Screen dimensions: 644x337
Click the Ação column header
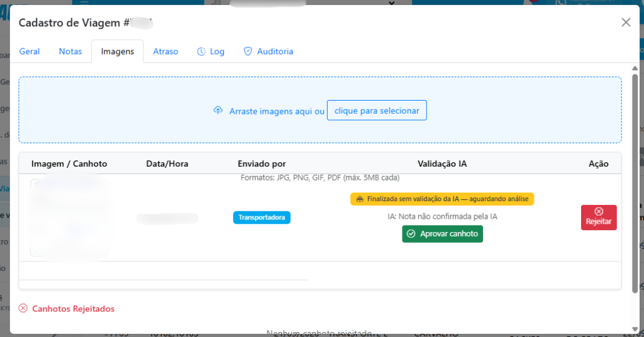pos(599,163)
